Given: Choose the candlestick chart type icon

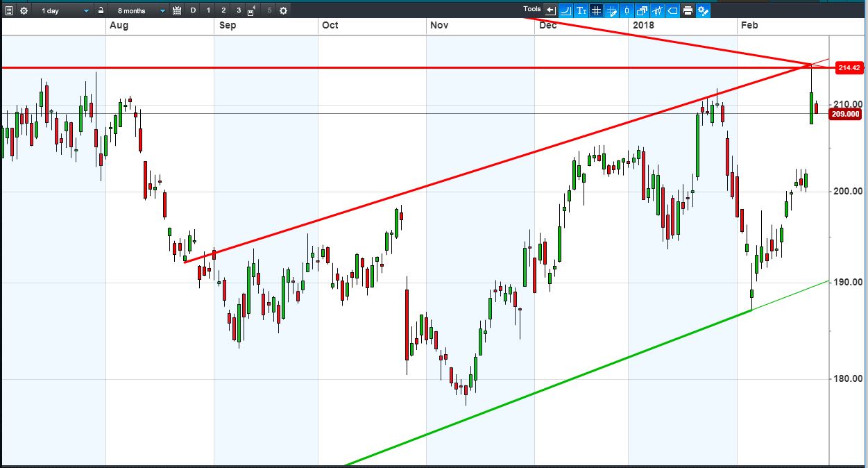Looking at the screenshot, I should (x=627, y=10).
